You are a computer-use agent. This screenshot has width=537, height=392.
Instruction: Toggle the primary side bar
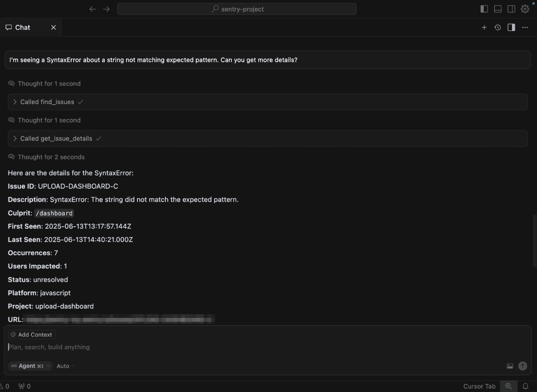[x=484, y=9]
